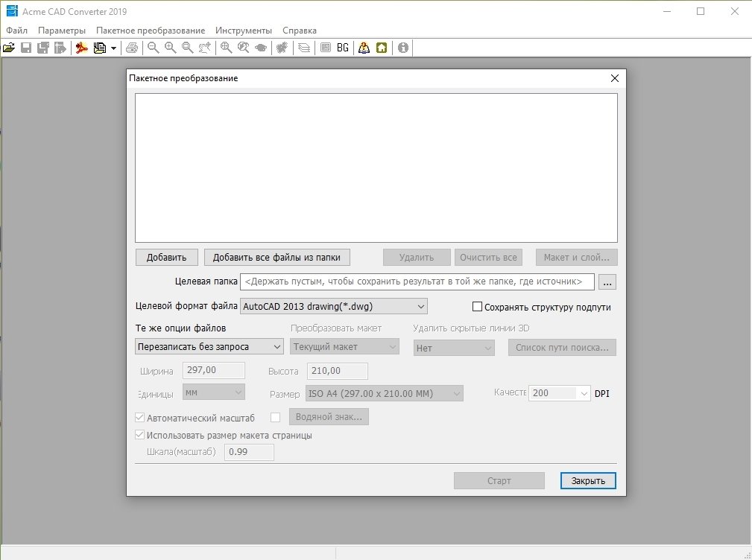
Task: Toggle the 'Автоматический масштаб' checkbox
Action: pos(139,418)
